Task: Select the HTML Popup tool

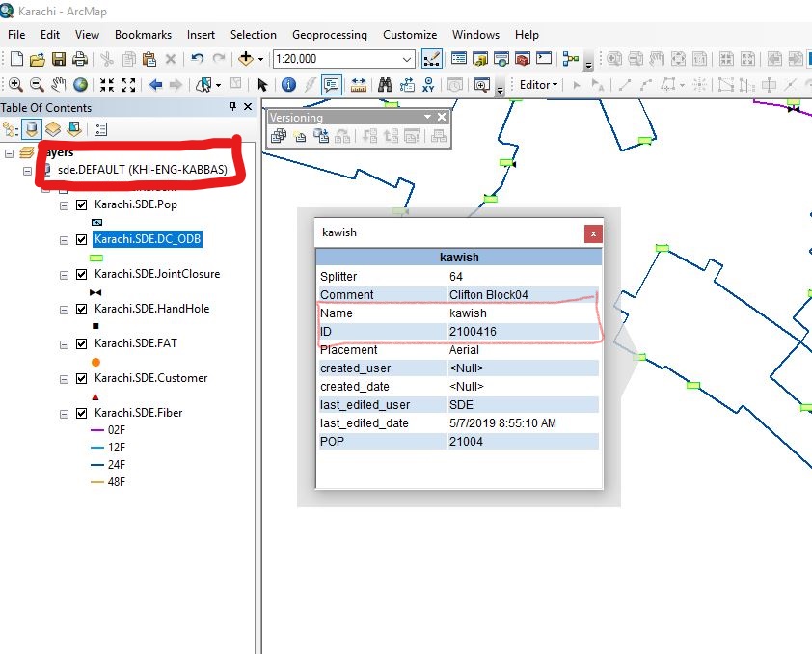Action: point(331,85)
